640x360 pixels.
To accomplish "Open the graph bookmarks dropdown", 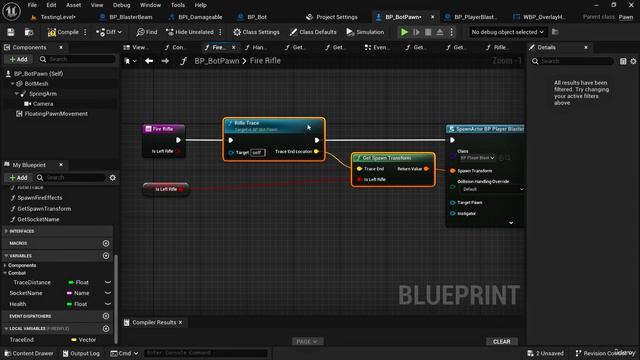I will click(130, 61).
